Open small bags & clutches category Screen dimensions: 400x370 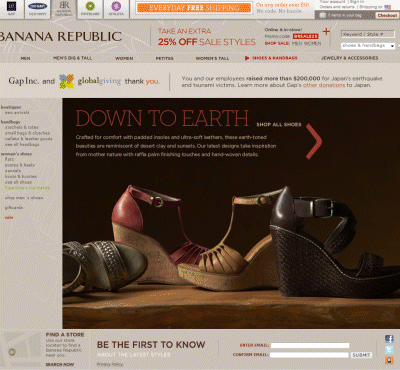[27, 133]
